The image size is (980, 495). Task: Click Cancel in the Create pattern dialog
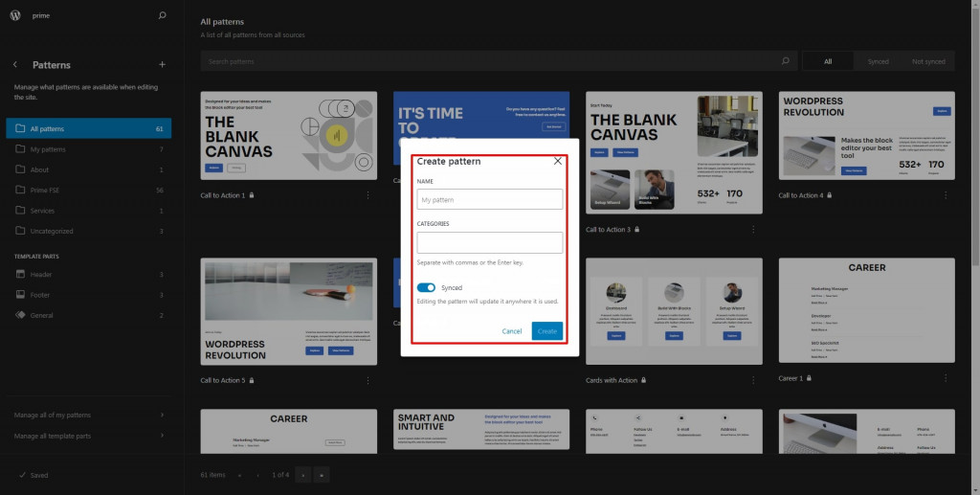(512, 331)
